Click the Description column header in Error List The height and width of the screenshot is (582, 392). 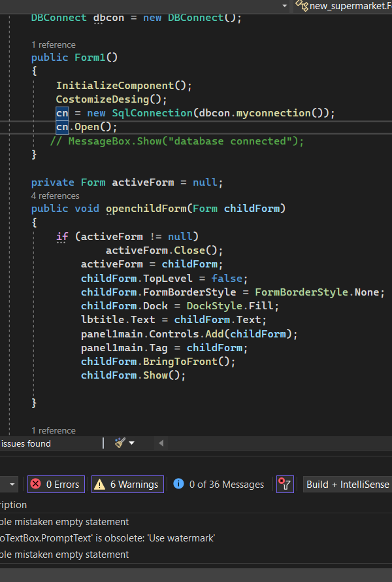tap(13, 505)
